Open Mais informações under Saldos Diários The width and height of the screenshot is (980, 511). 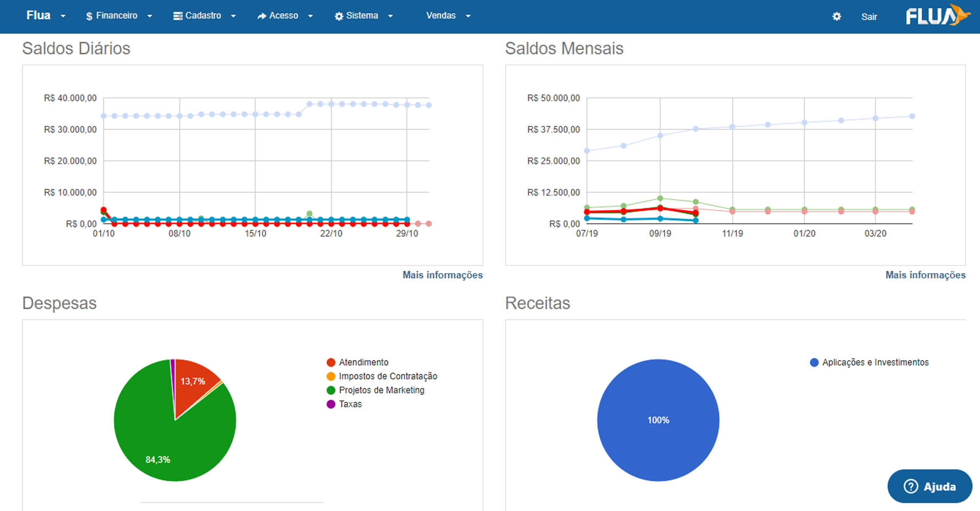[x=443, y=275]
